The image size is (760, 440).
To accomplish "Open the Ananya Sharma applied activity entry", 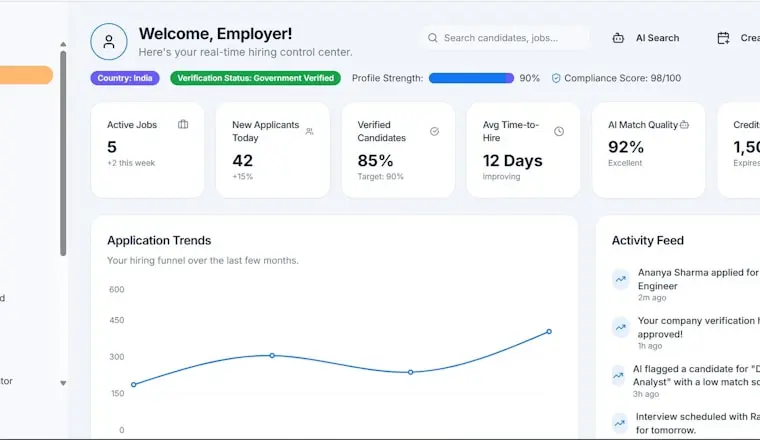I will (686, 284).
